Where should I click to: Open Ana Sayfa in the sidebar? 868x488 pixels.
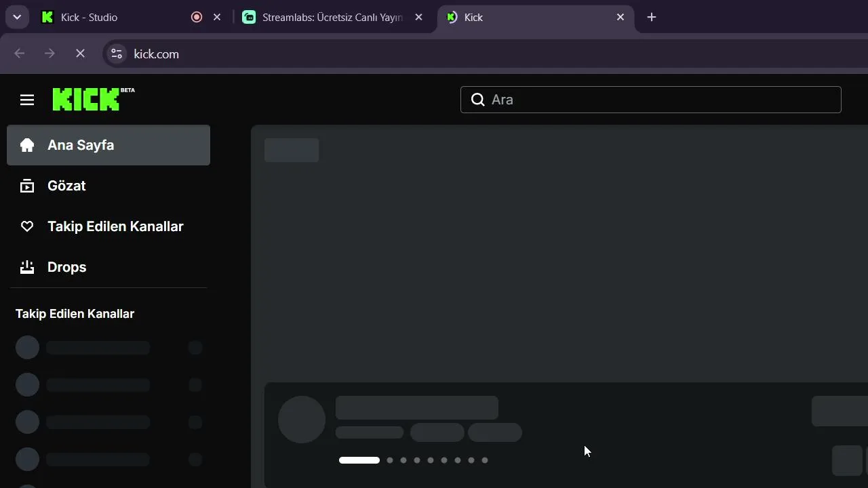pyautogui.click(x=108, y=145)
